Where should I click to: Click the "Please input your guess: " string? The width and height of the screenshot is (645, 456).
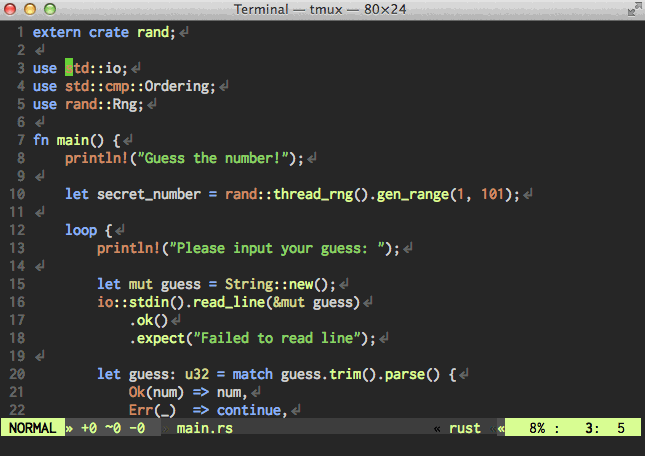[277, 248]
